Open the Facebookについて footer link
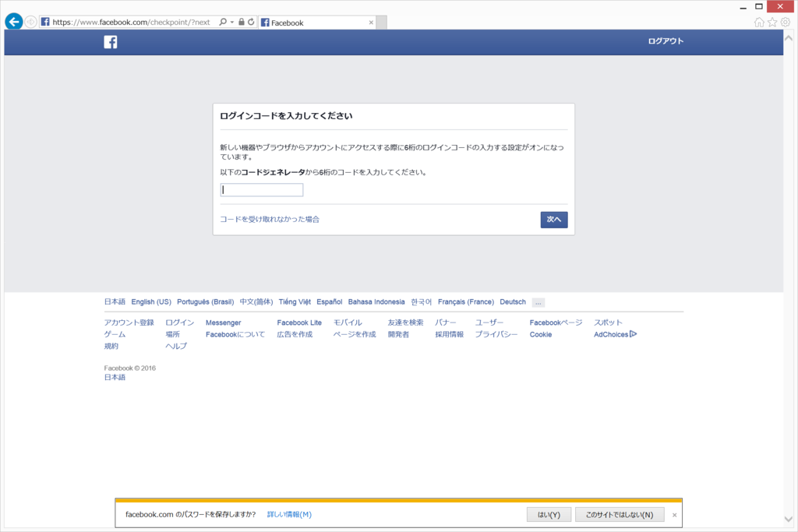Viewport: 798px width, 532px height. point(235,334)
